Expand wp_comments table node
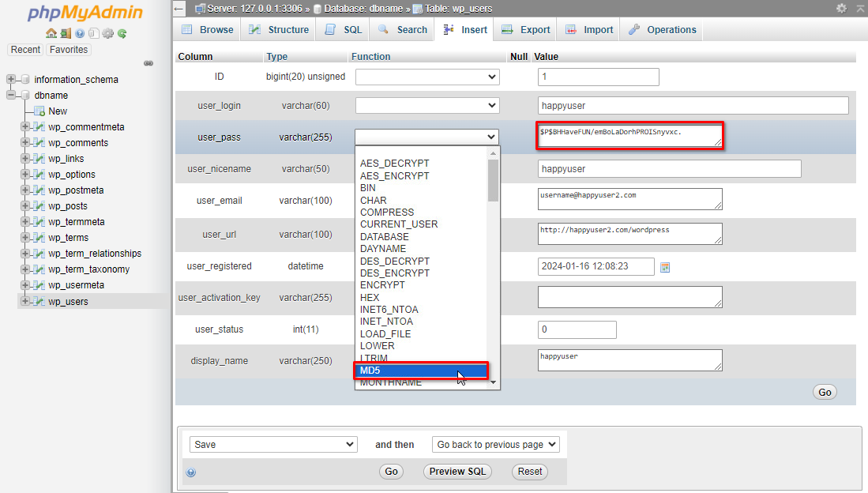The width and height of the screenshot is (868, 493). [x=25, y=142]
